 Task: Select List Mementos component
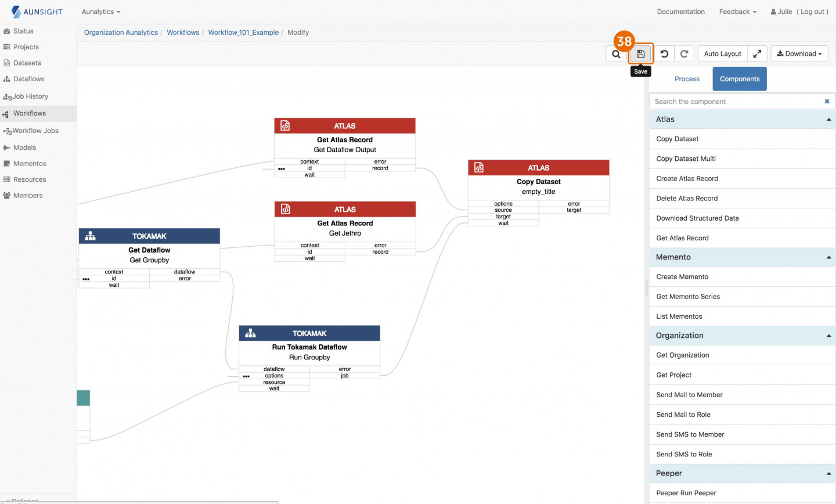(742, 316)
